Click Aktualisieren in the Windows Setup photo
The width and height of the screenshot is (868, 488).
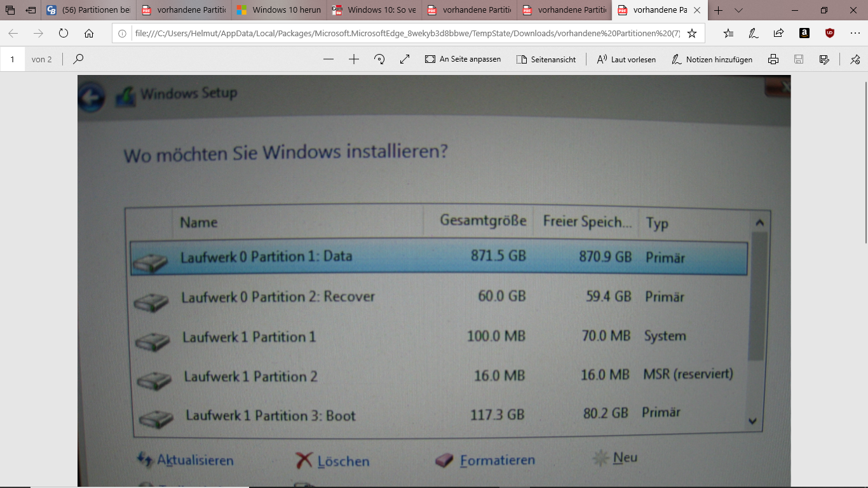click(186, 461)
